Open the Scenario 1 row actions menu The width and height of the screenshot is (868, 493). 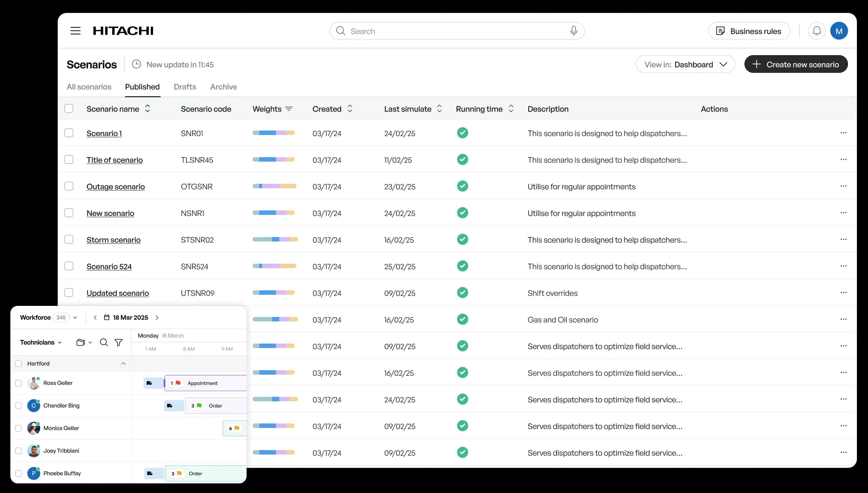tap(843, 133)
